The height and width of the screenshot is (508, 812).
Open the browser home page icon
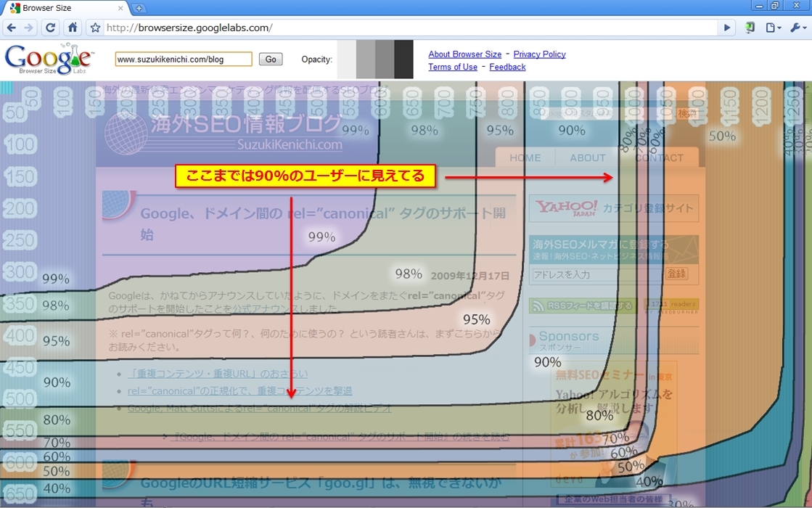click(x=73, y=28)
